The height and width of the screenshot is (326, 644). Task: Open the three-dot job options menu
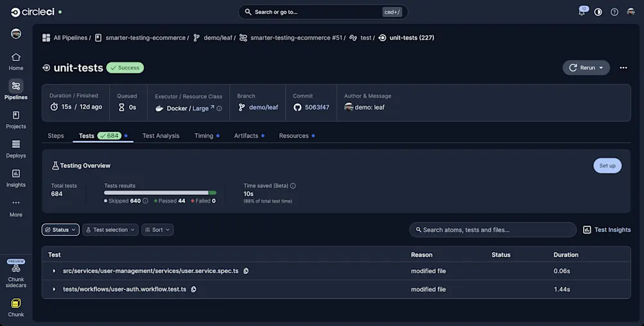[623, 68]
